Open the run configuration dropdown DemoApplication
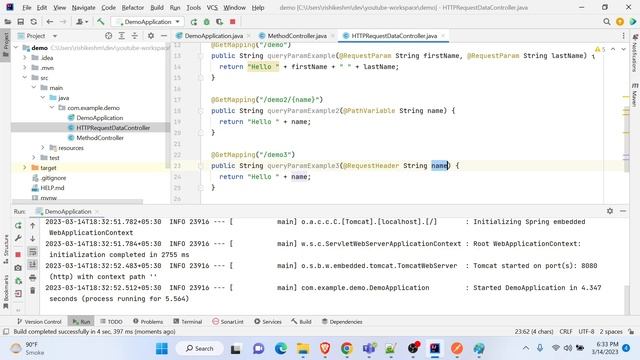640x360 pixels. tap(148, 22)
